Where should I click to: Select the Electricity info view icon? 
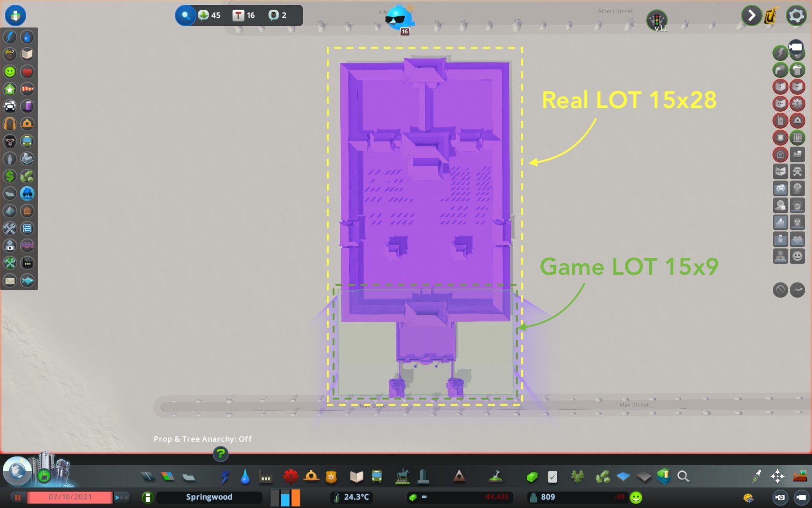[10, 37]
